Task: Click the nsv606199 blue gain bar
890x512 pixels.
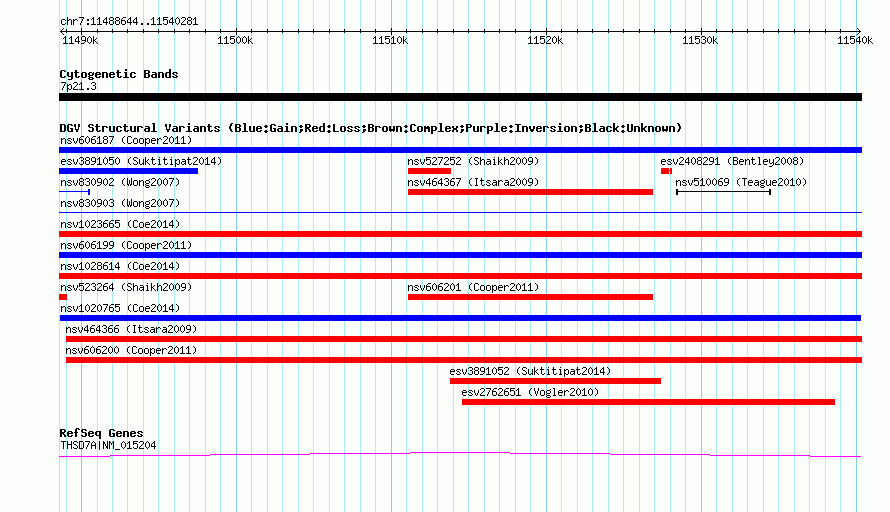Action: coord(460,255)
